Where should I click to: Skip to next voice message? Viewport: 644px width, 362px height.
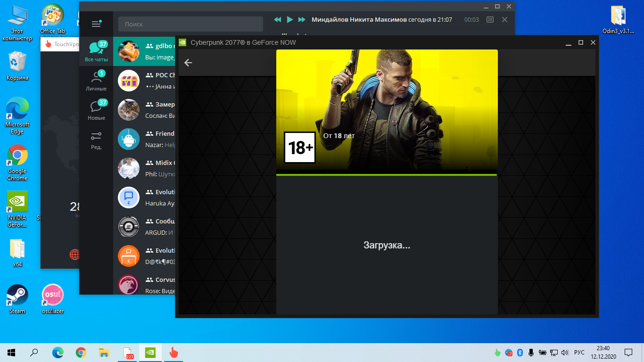[302, 20]
